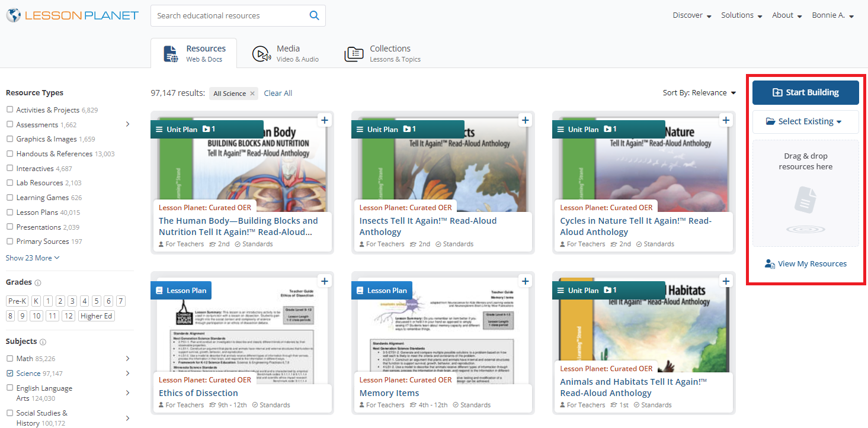Image resolution: width=868 pixels, height=428 pixels.
Task: Open Bonnie A. account menu
Action: 833,15
